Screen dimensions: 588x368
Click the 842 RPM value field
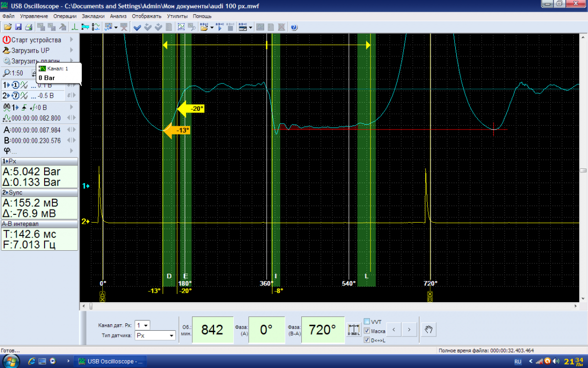(212, 329)
